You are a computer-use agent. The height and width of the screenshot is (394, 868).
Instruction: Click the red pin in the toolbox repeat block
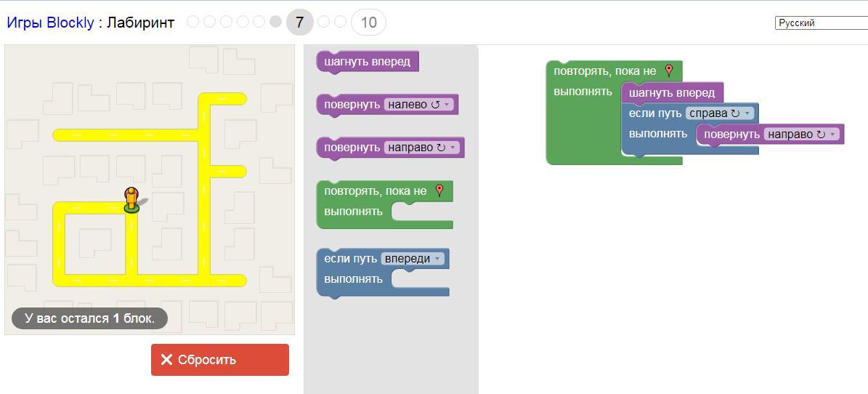(x=439, y=190)
